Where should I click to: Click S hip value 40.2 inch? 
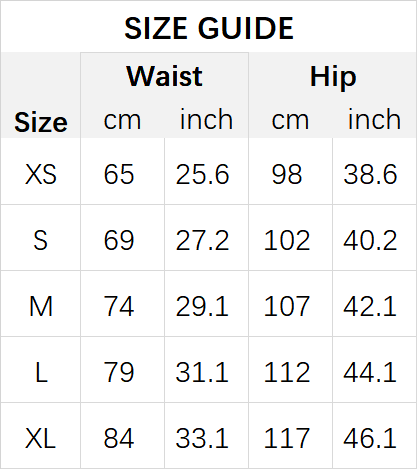pos(370,240)
